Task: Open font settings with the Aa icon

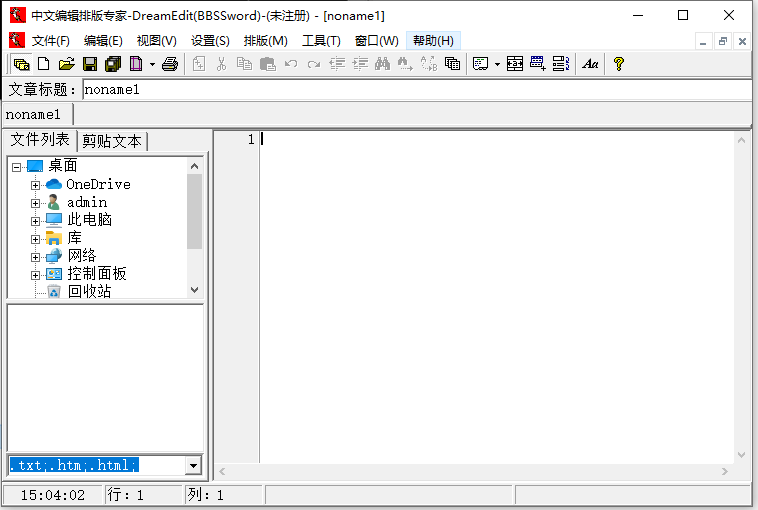Action: [590, 64]
